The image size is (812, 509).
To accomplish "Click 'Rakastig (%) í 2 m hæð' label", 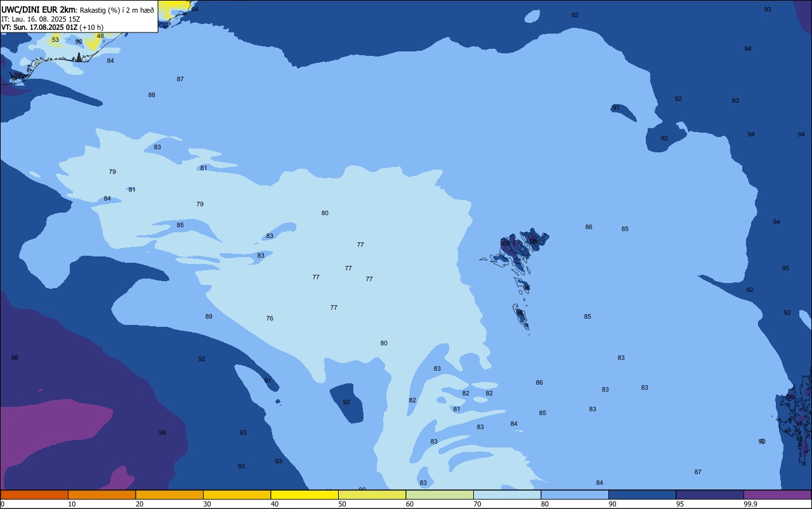I will pyautogui.click(x=117, y=10).
